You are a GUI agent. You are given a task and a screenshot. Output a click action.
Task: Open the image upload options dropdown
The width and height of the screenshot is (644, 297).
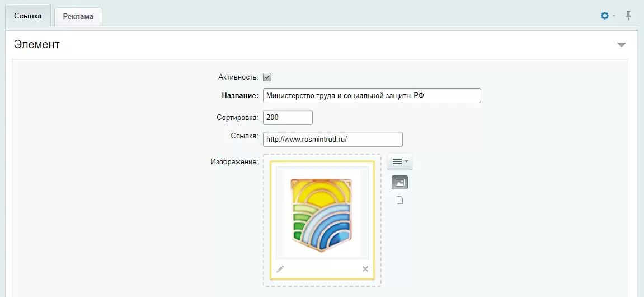[x=399, y=161]
